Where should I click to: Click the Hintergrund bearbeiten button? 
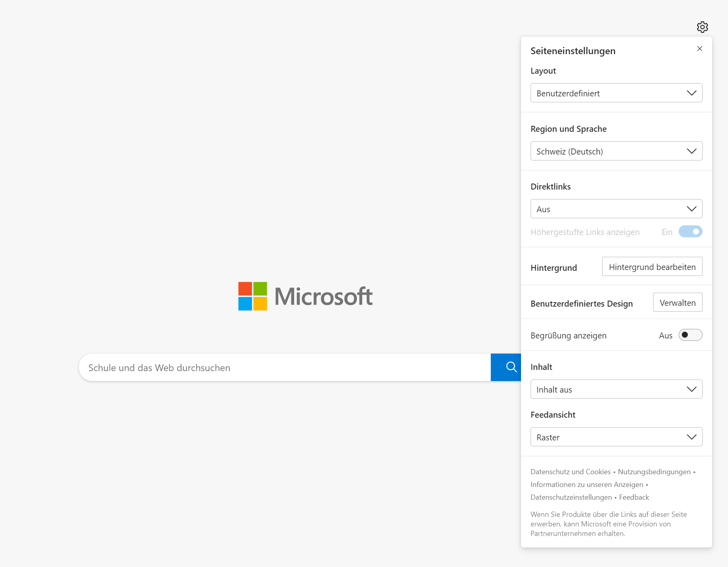[x=652, y=267]
